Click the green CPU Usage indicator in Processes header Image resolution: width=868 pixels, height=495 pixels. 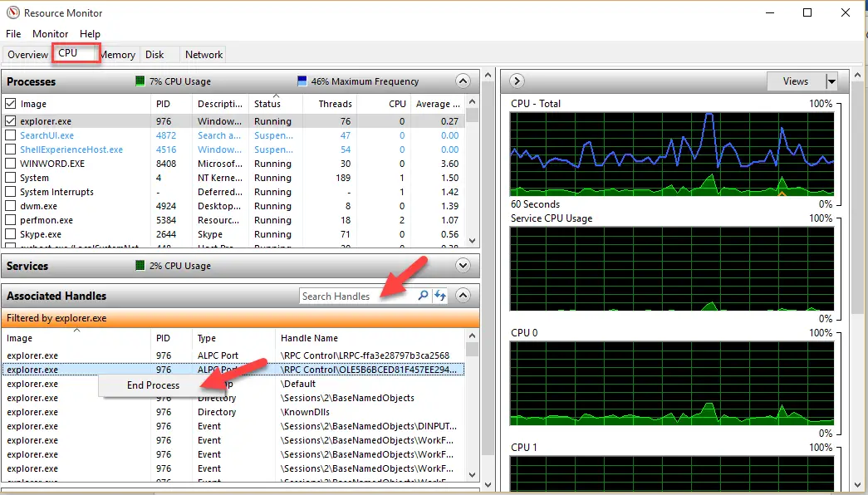(x=140, y=81)
